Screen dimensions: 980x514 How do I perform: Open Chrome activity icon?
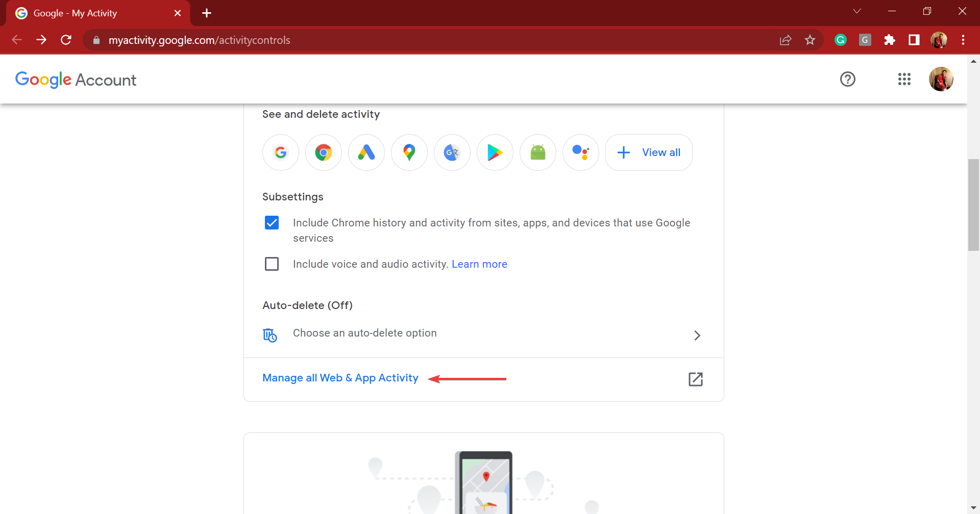click(x=324, y=152)
